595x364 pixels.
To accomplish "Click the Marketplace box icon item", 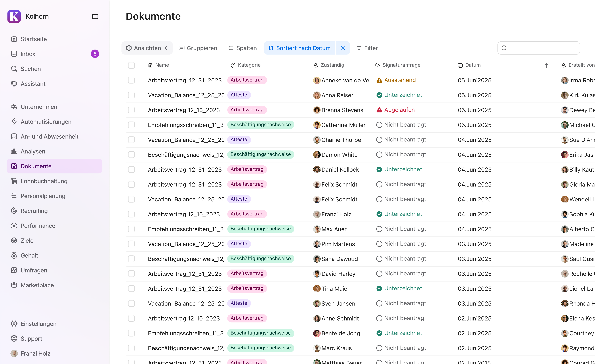I will [37, 285].
